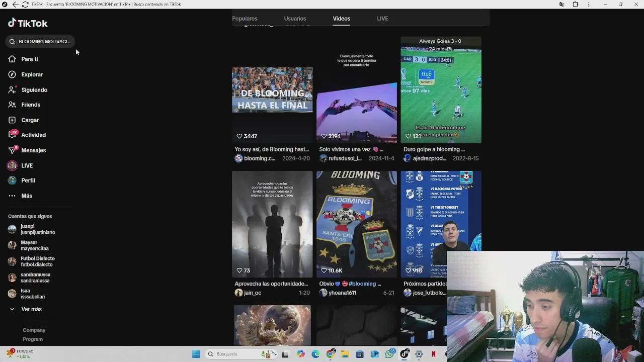Viewport: 644px width, 362px height.
Task: Open the browser three-dot menu
Action: [x=589, y=5]
